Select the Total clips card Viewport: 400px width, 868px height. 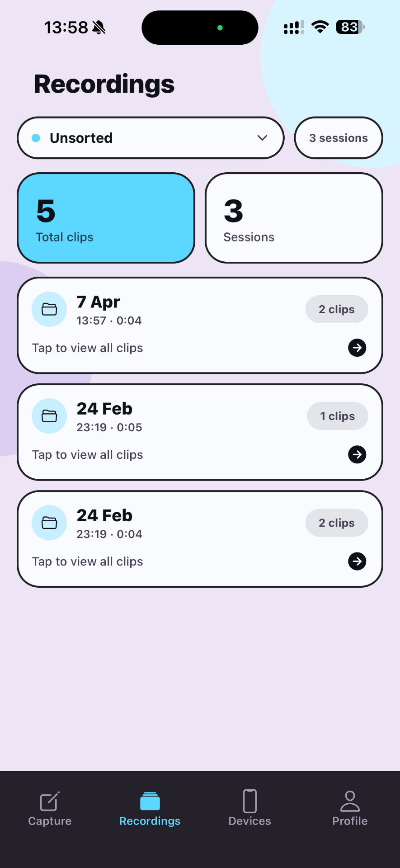106,218
